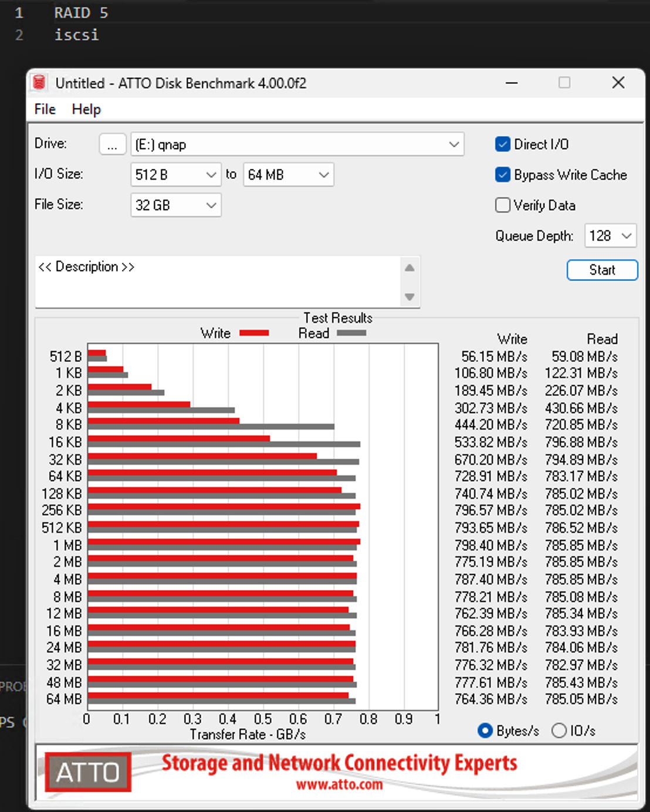Screen dimensions: 650x812
Task: Select the IO/s radio button
Action: [559, 730]
